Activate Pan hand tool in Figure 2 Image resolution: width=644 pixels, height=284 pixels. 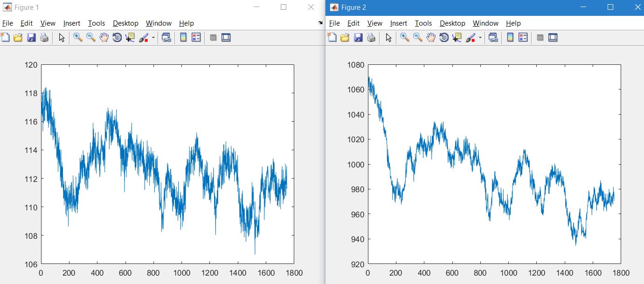[x=431, y=38]
